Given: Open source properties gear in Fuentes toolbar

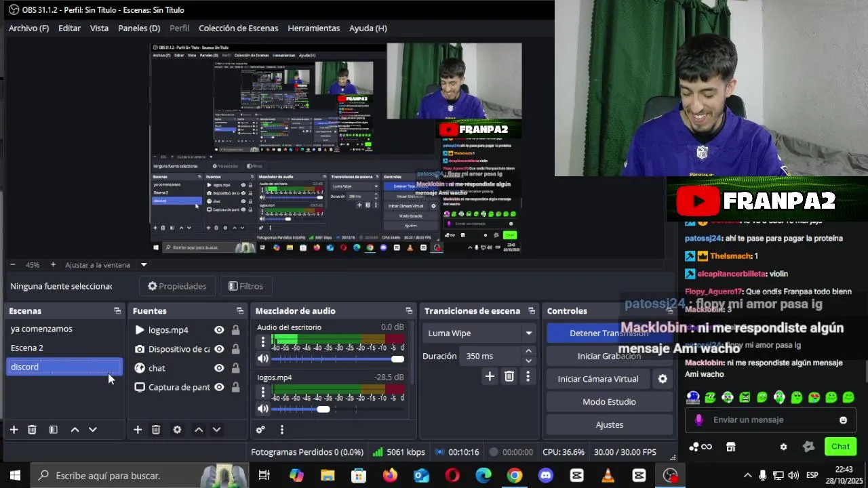Looking at the screenshot, I should pyautogui.click(x=177, y=430).
